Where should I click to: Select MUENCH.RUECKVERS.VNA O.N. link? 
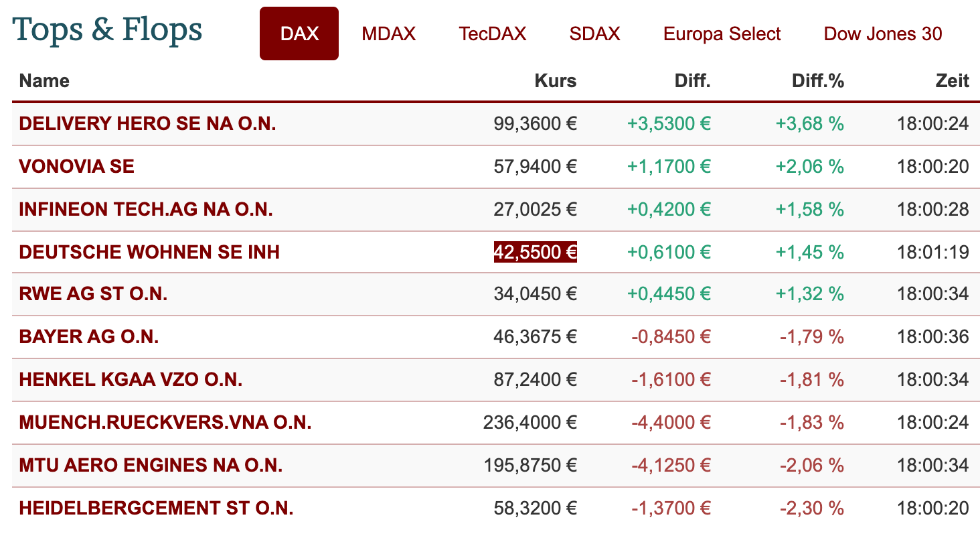tap(165, 422)
